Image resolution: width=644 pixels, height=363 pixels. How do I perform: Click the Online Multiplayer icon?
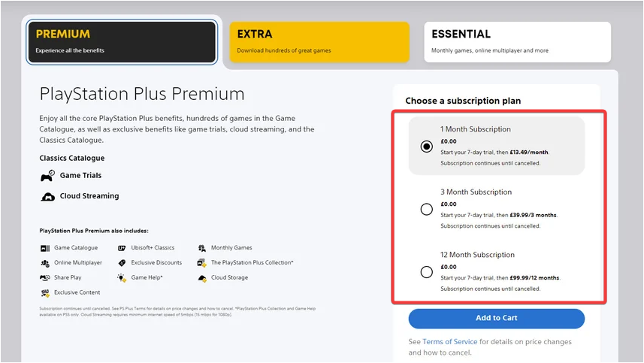point(45,263)
